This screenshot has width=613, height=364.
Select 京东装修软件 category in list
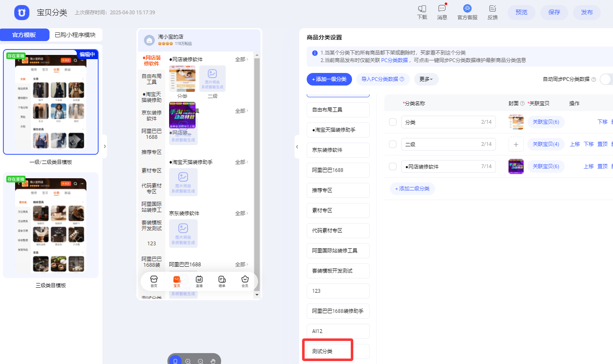tap(338, 150)
